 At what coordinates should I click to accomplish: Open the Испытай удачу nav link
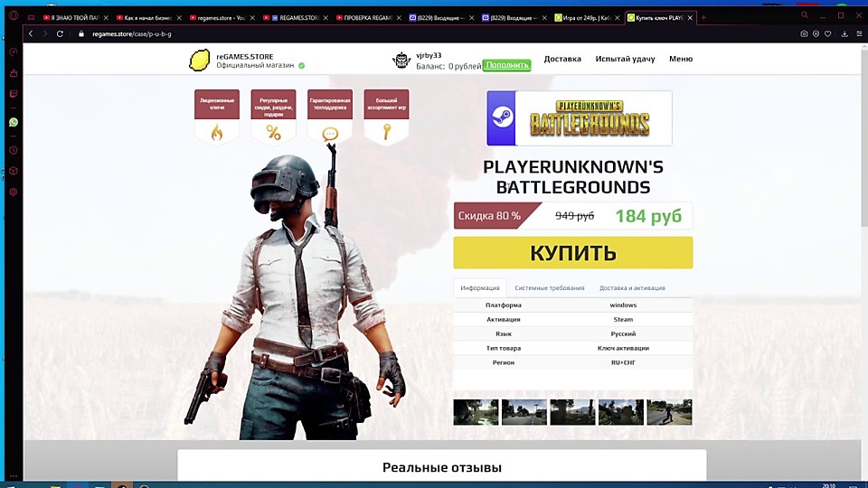(625, 59)
